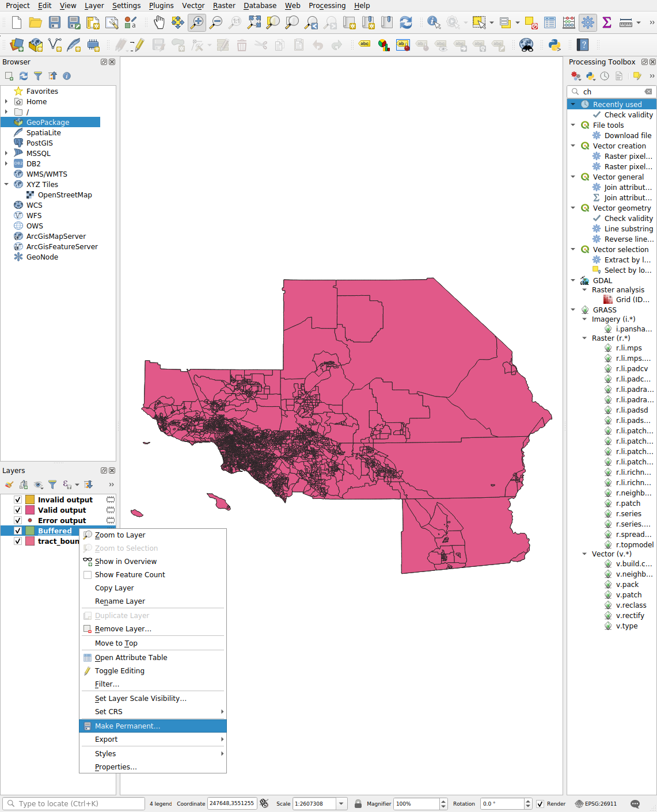This screenshot has width=657, height=812.
Task: Click the EPSG:26911 CRS button
Action: click(595, 804)
